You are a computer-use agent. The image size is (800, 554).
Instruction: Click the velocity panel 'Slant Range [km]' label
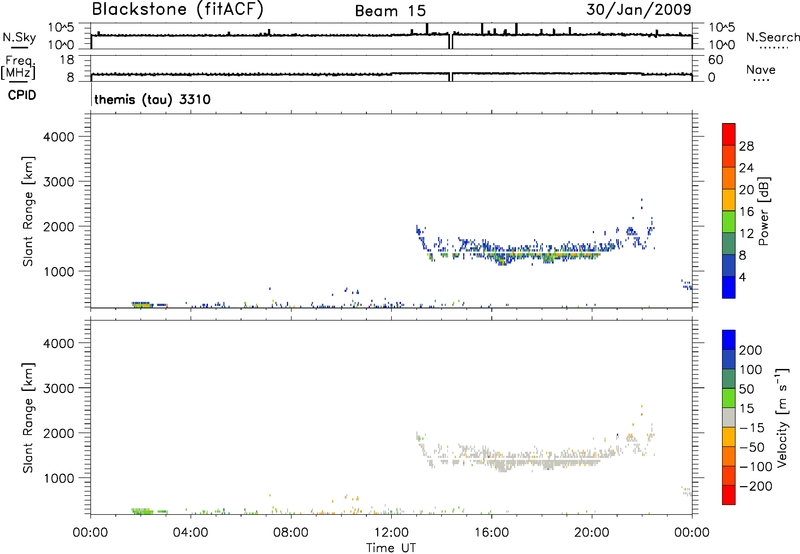coord(28,418)
